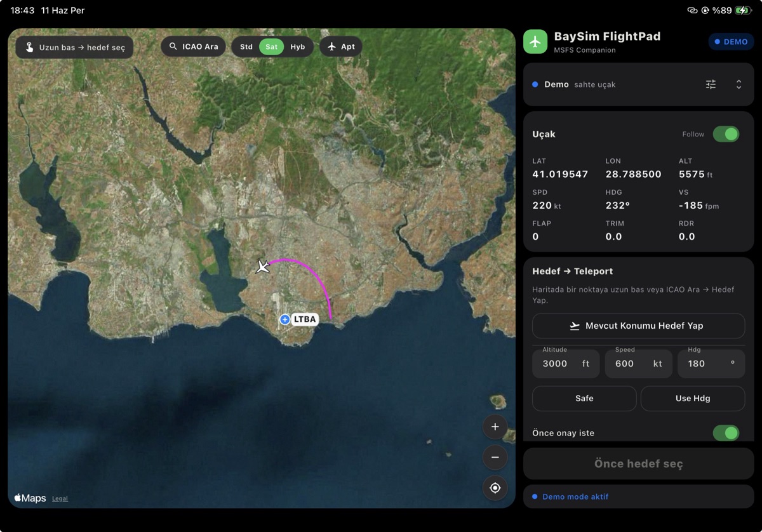The image size is (762, 532).
Task: Switch map to Sat style
Action: coord(271,47)
